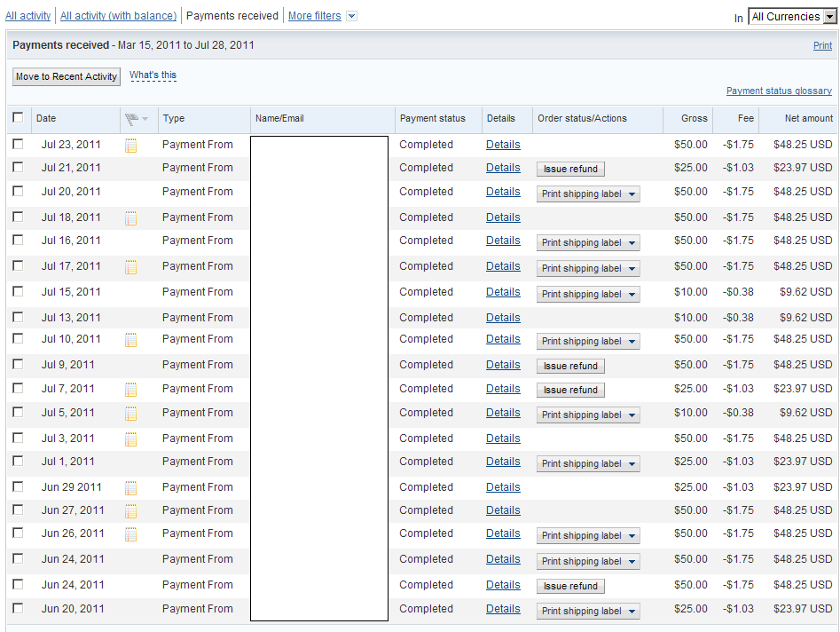Open note icon for Jul 10, 2011 payment
Image resolution: width=840 pixels, height=632 pixels.
click(130, 340)
